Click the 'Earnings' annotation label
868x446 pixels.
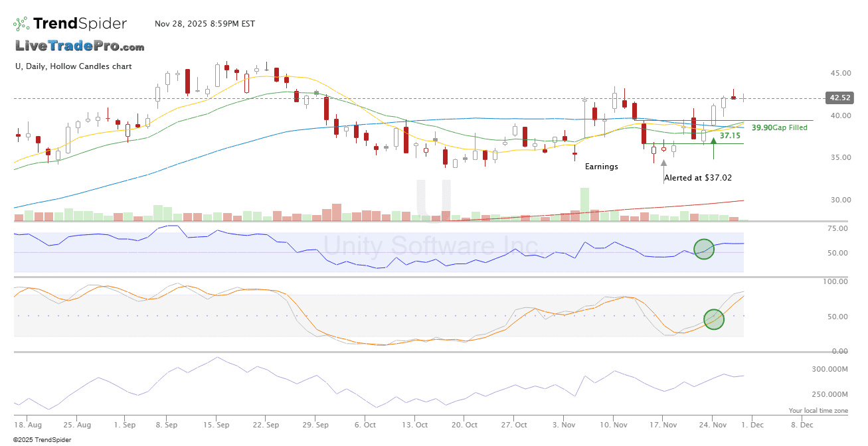pos(601,167)
